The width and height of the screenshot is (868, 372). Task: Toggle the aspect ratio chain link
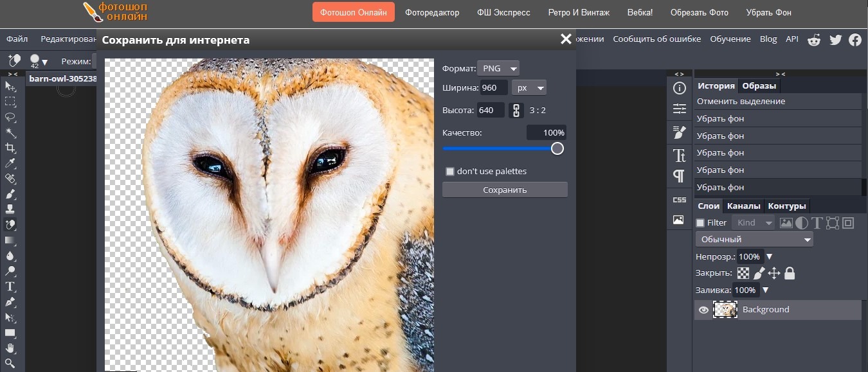coord(516,111)
